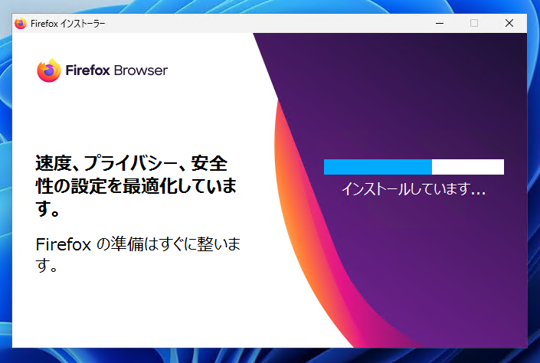
Task: Click the 'Firefox の準備はすぐに整います。' text
Action: (138, 254)
